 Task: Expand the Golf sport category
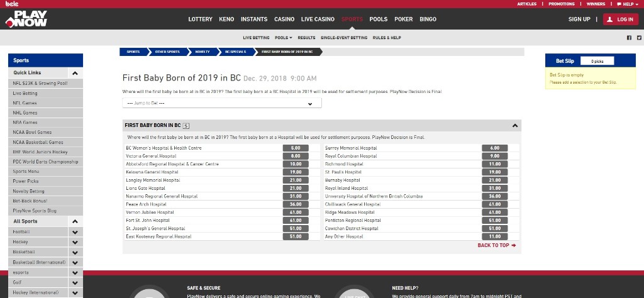click(75, 282)
